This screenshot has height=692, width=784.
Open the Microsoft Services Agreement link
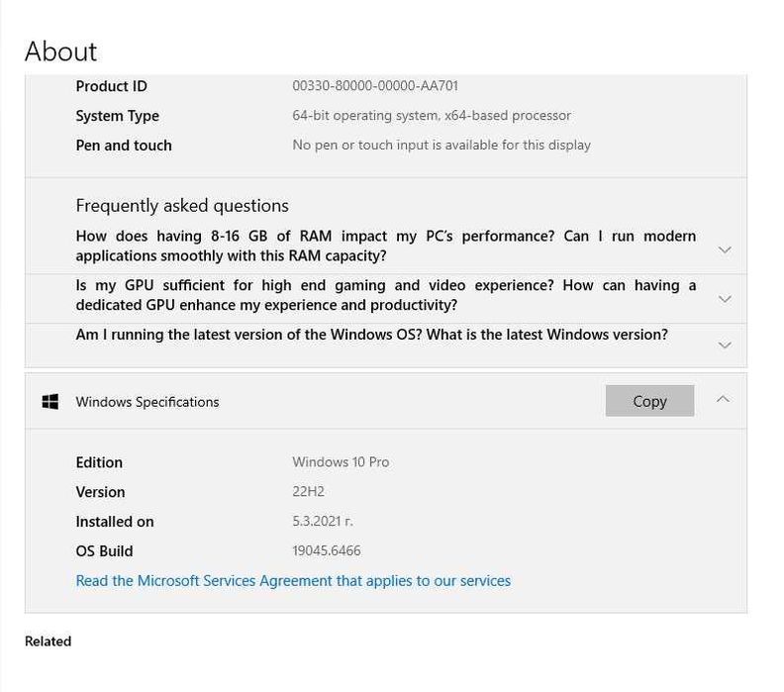point(293,580)
